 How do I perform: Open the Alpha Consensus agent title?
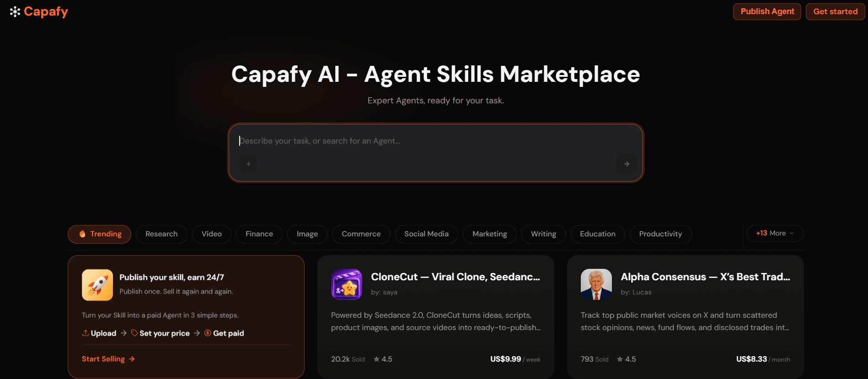click(x=705, y=277)
